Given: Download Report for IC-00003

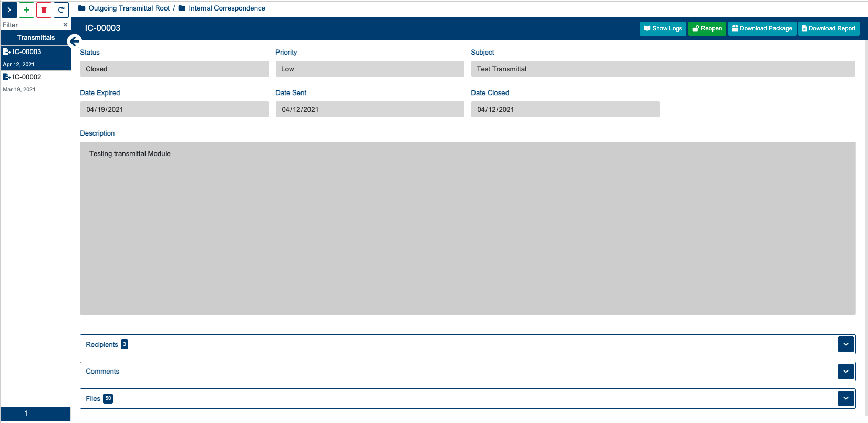Looking at the screenshot, I should (829, 28).
